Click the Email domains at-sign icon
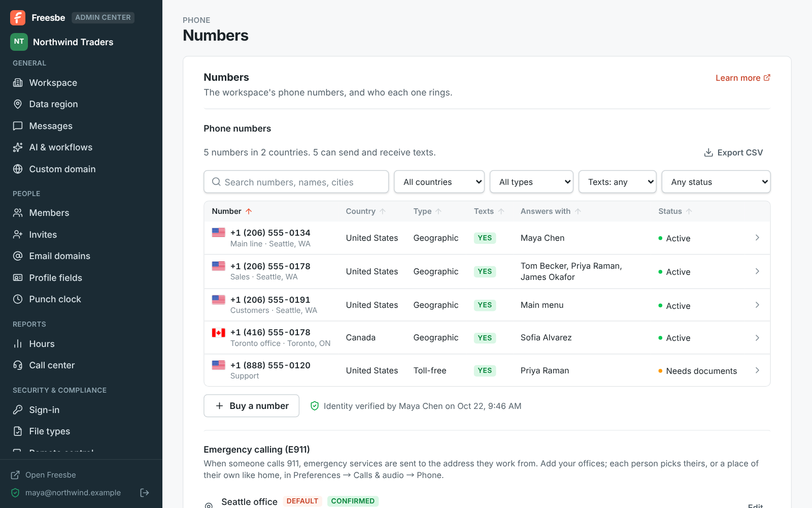This screenshot has width=812, height=508. click(18, 256)
